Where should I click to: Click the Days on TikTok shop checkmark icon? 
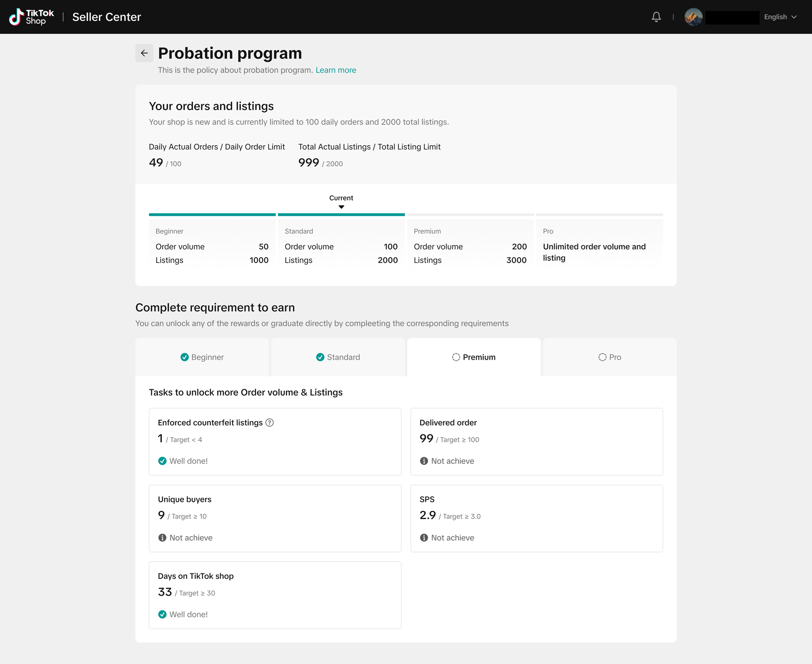point(162,614)
